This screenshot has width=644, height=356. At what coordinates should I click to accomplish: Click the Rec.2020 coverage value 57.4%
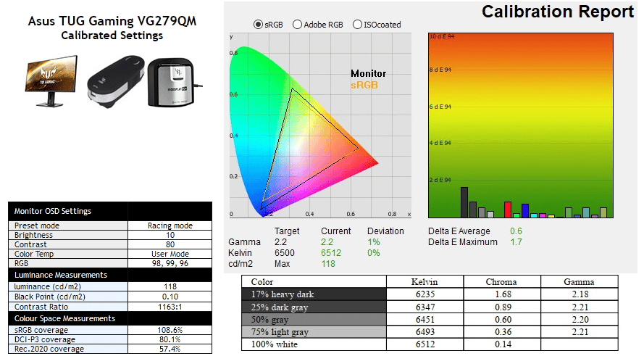click(x=170, y=349)
